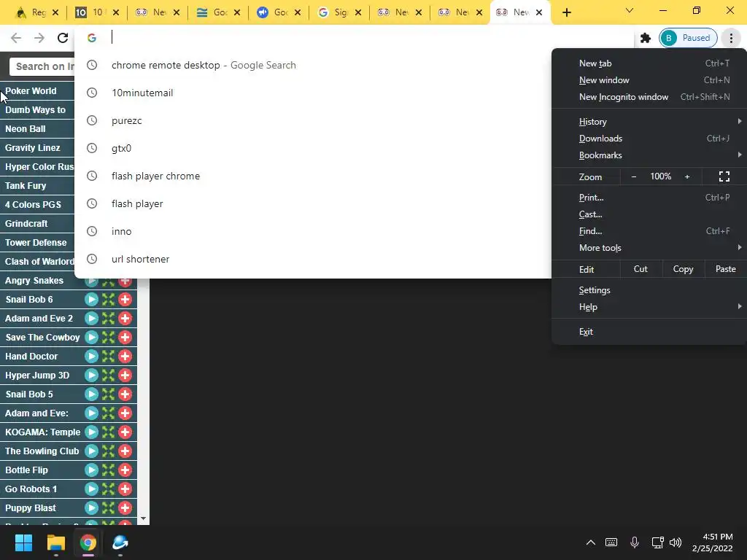Click the Paste button in Edit row
747x560 pixels.
[x=726, y=269]
